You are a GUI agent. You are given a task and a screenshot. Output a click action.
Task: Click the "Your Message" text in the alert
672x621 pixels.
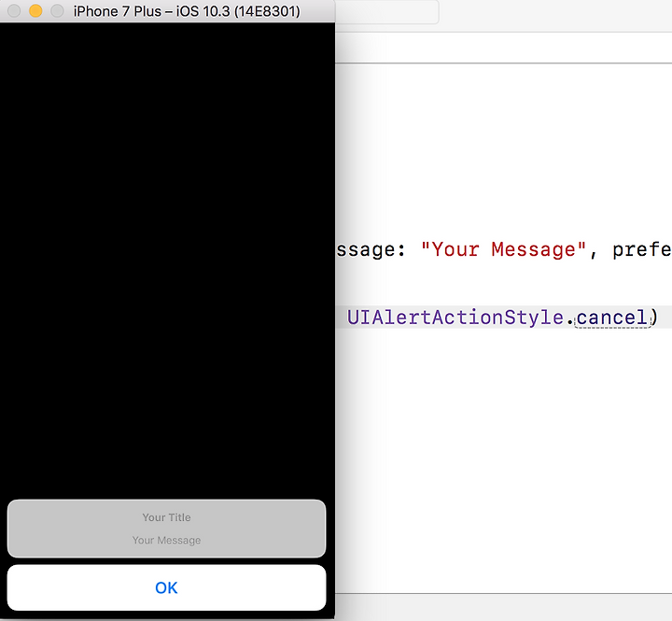pyautogui.click(x=166, y=540)
